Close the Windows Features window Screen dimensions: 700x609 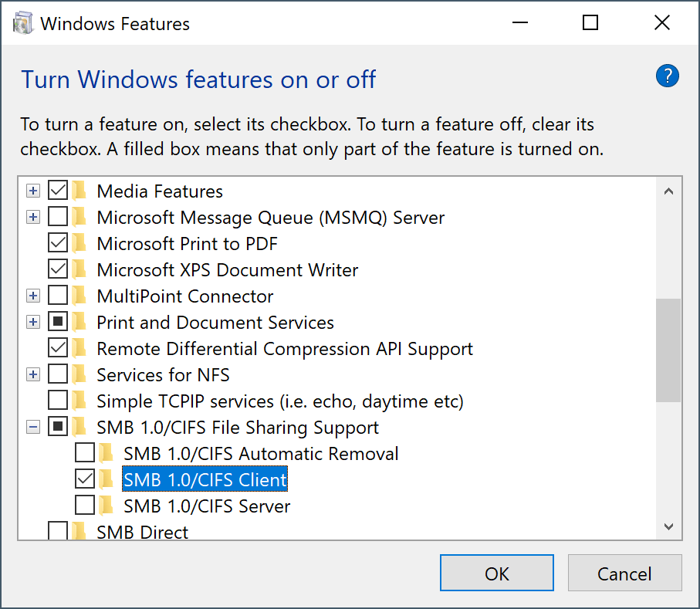pyautogui.click(x=662, y=22)
